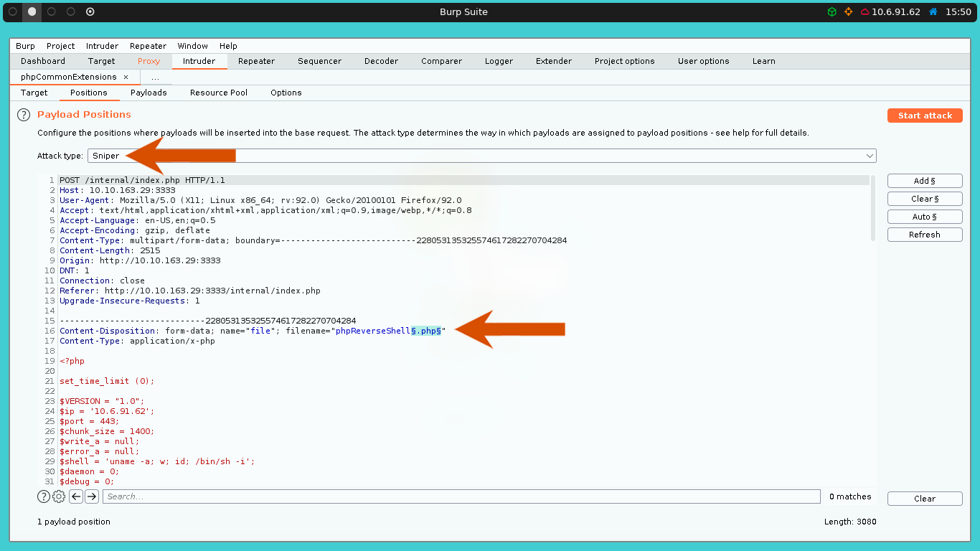980x551 pixels.
Task: Click the Auto § button
Action: (925, 217)
